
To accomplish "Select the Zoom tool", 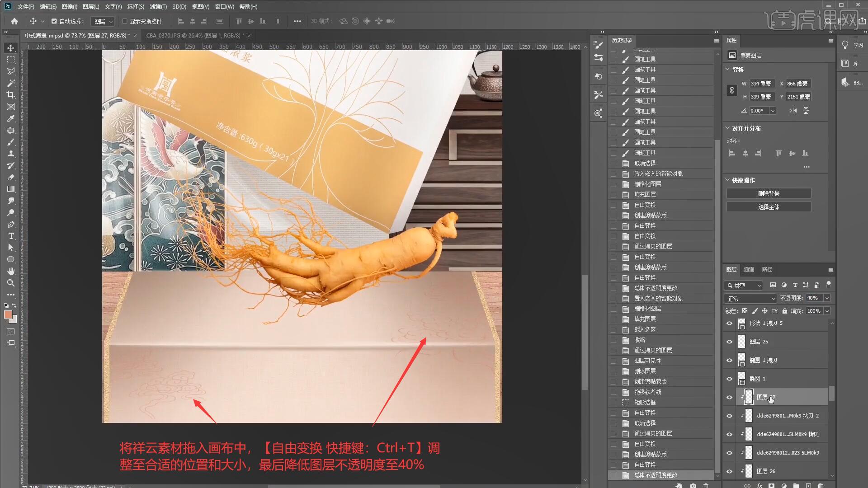I will coord(11,283).
